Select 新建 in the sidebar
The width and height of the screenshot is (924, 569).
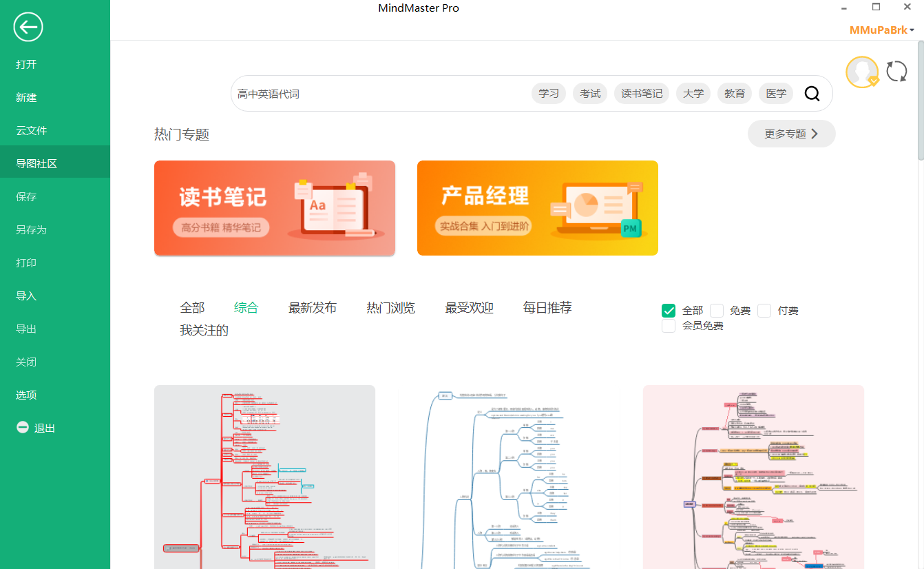click(55, 98)
